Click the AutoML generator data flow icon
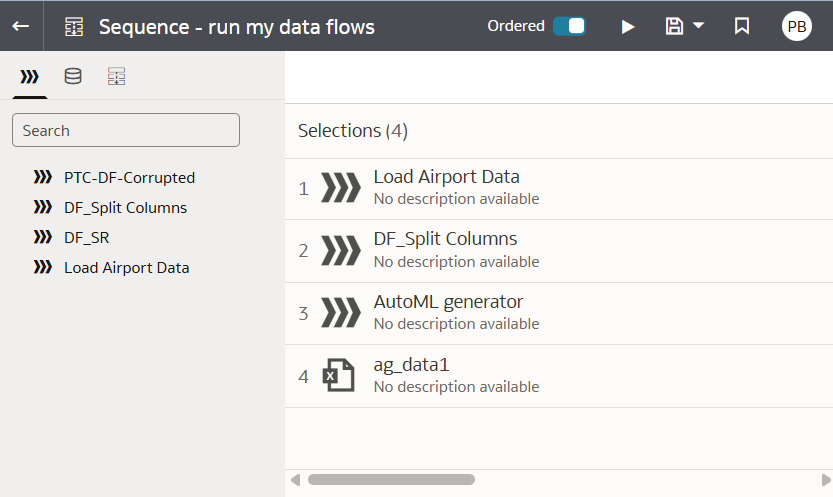 tap(340, 312)
